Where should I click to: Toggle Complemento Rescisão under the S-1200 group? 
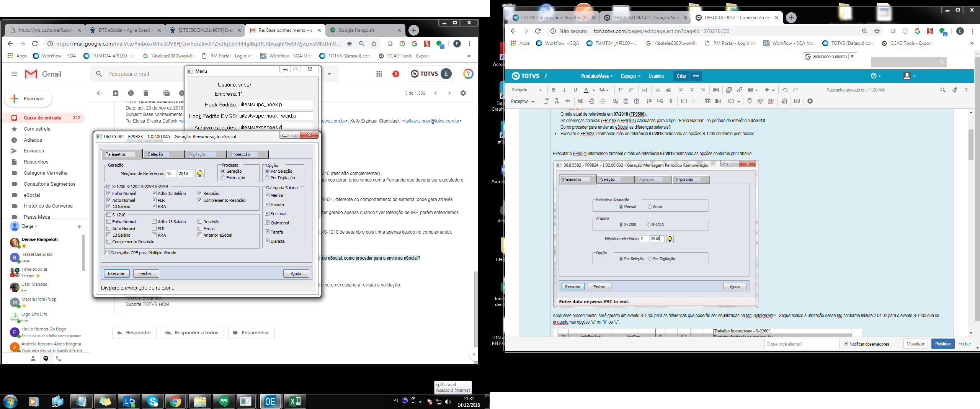(x=200, y=200)
